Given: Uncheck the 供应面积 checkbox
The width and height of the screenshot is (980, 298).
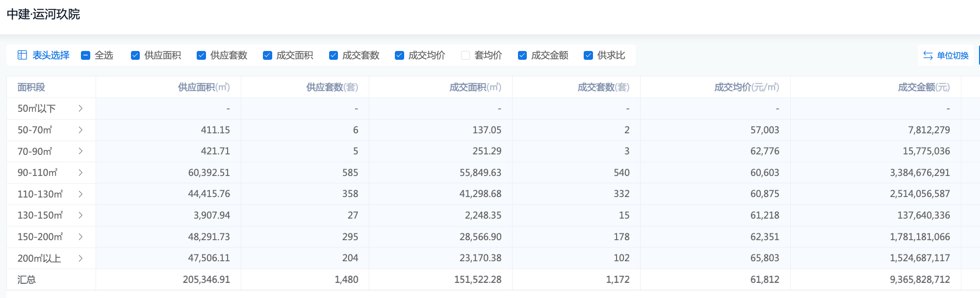Looking at the screenshot, I should 135,55.
